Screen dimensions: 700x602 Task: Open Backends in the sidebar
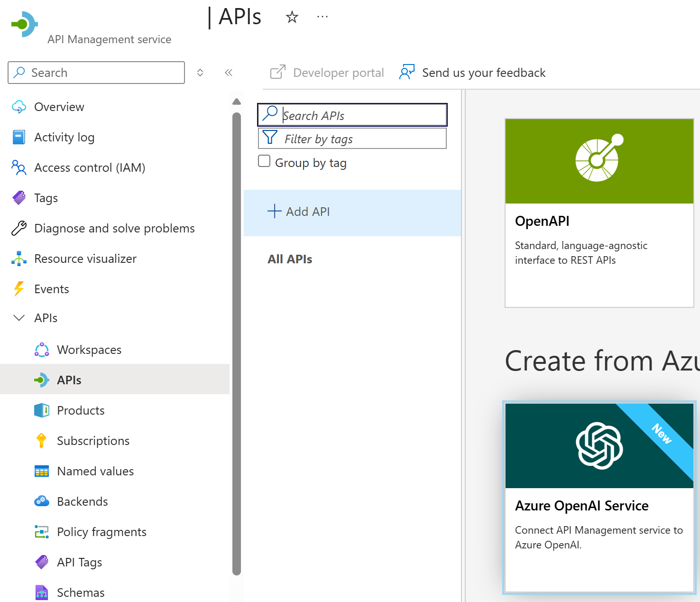[x=83, y=501]
